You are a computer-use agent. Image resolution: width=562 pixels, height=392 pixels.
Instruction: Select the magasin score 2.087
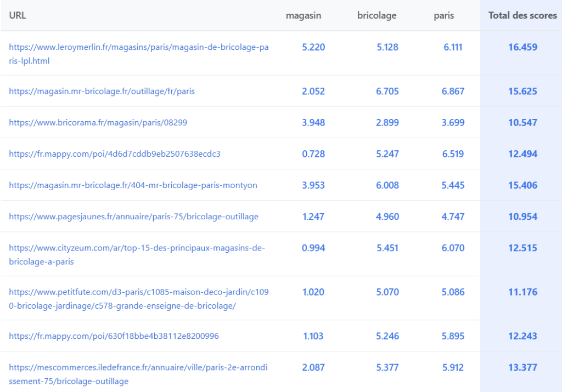coord(313,367)
